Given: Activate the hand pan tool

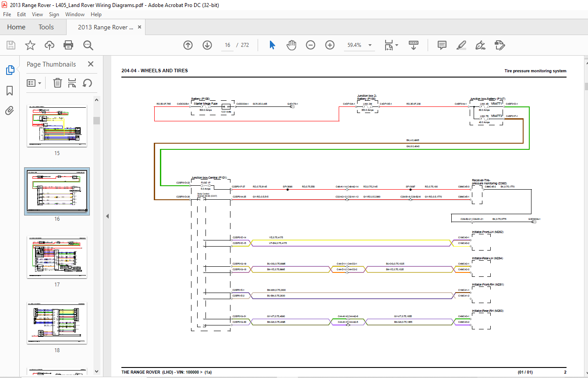Looking at the screenshot, I should 291,45.
